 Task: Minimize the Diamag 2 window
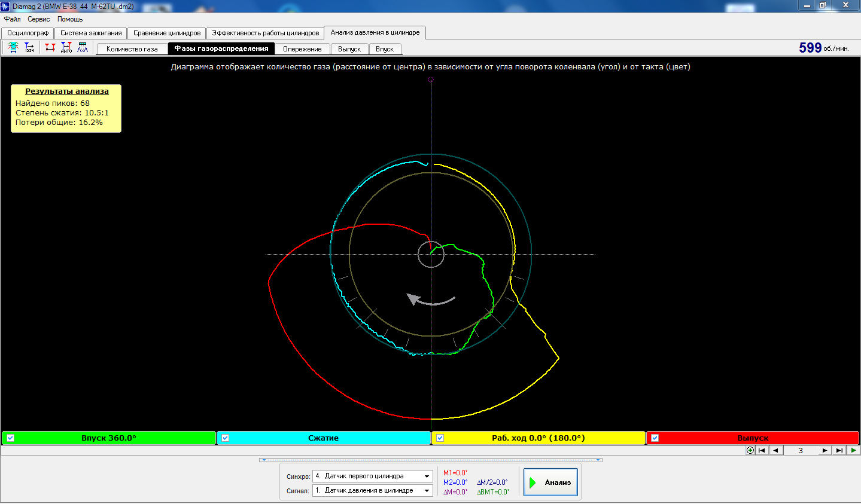pyautogui.click(x=807, y=5)
